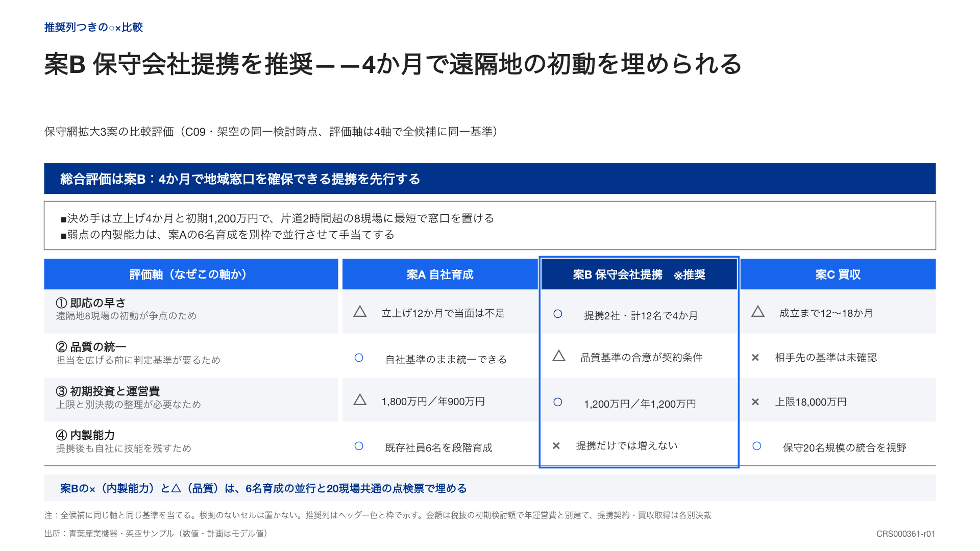The image size is (980, 551).
Task: Click the text 1,200万円／年1,200万円
Action: pos(640,404)
